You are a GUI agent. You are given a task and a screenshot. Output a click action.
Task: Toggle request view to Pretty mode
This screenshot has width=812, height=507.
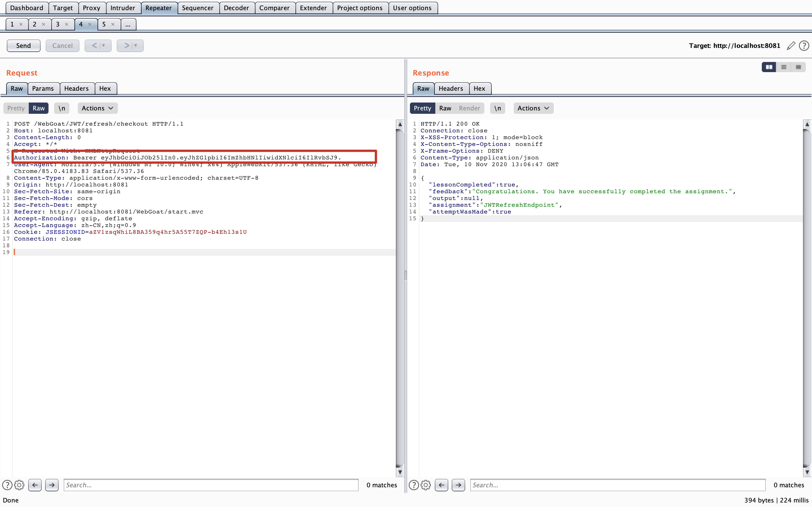[16, 108]
